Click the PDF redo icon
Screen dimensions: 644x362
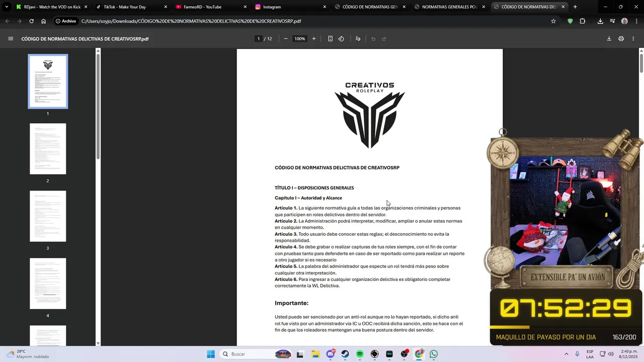coord(384,39)
